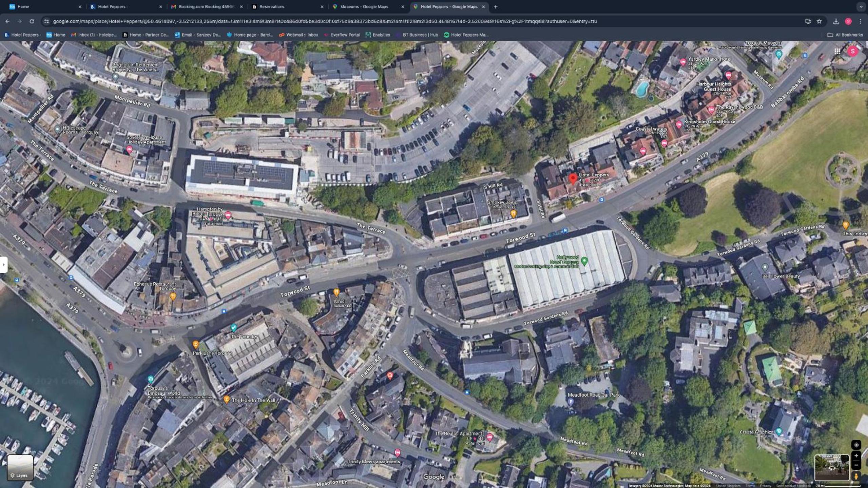Open the Street View photo thumbnail
The height and width of the screenshot is (488, 868).
[831, 468]
